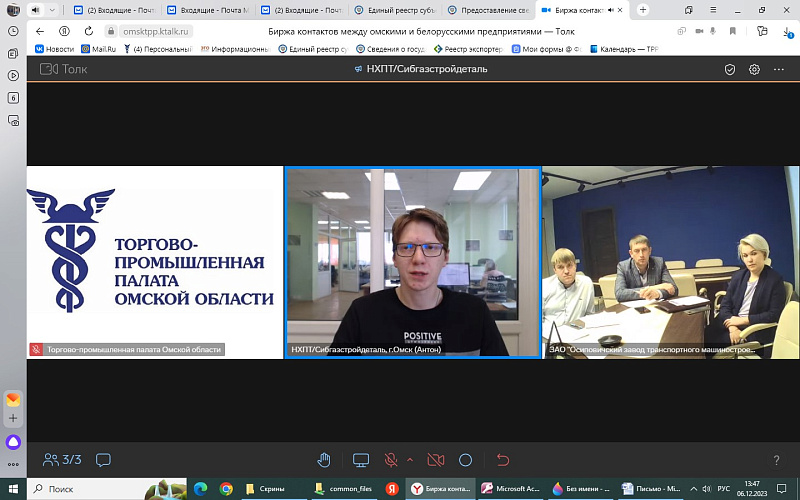Open the meeting security shield

point(730,69)
